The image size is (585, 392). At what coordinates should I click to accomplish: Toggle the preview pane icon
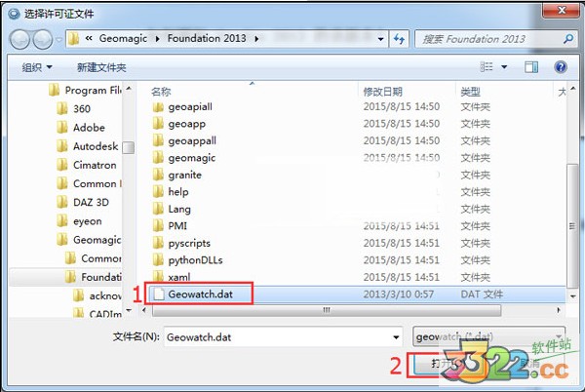pyautogui.click(x=531, y=67)
